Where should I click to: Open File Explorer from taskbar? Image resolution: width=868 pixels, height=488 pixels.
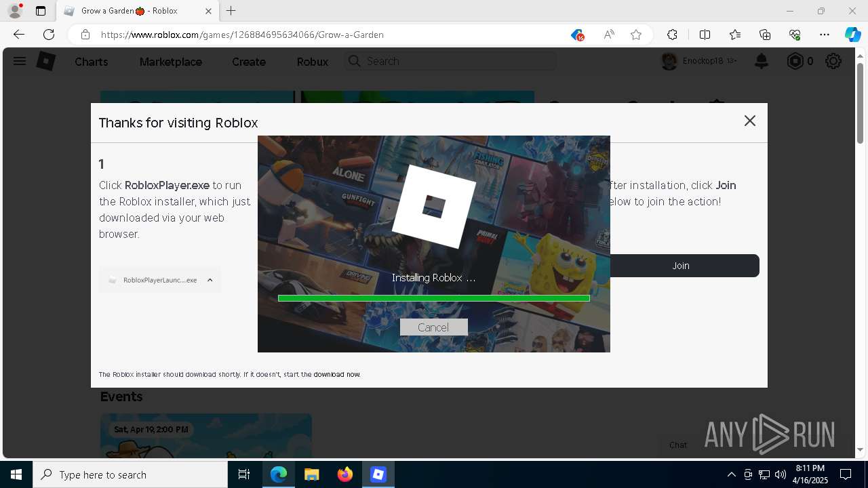point(311,474)
